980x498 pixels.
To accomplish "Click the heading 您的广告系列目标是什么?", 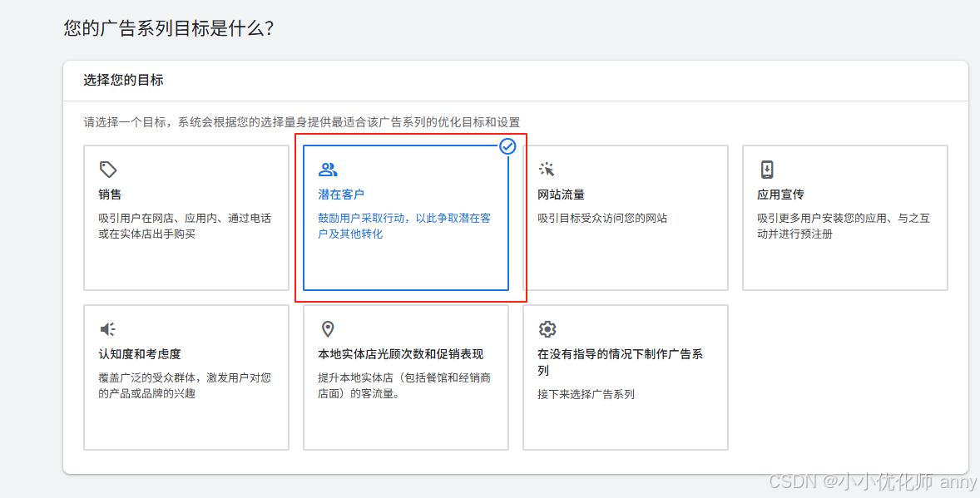I will (x=168, y=28).
